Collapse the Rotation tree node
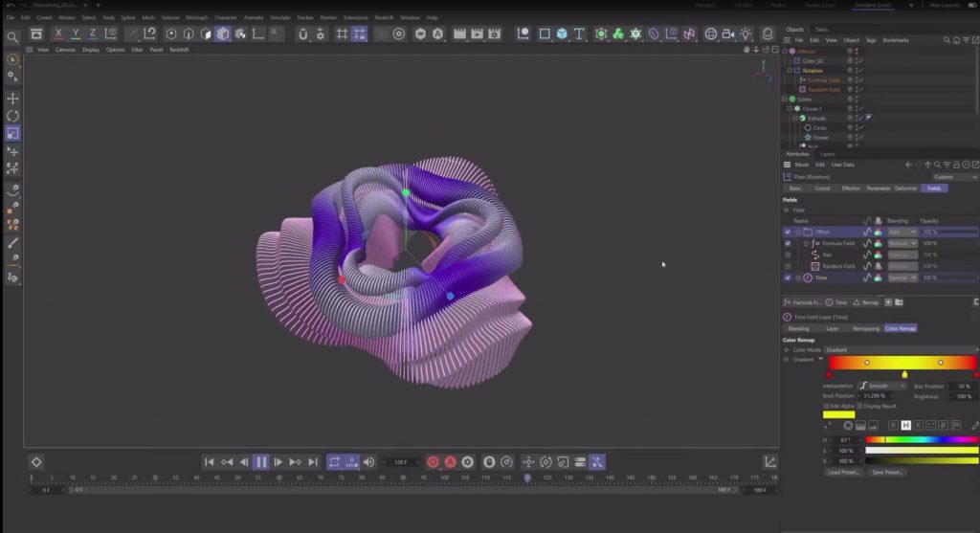This screenshot has width=980, height=533. pos(790,71)
